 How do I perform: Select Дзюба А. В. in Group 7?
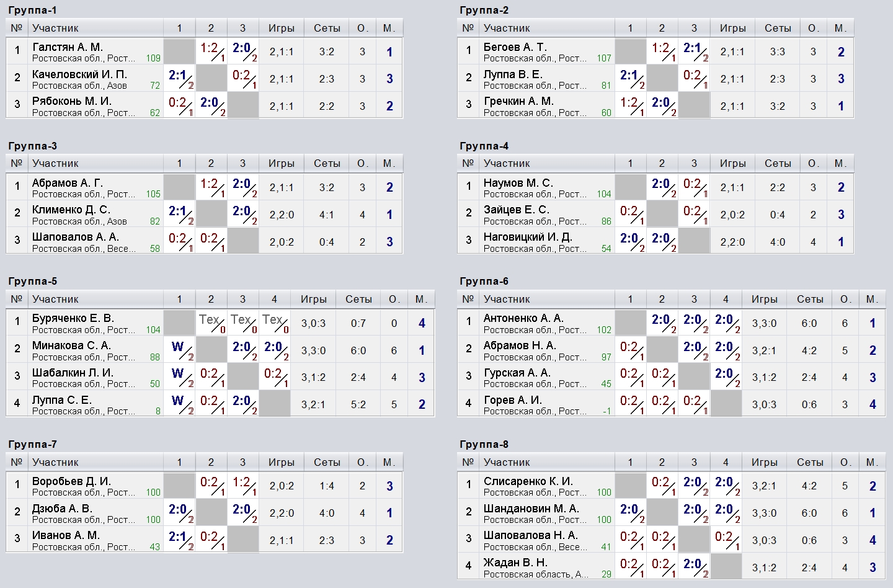point(62,509)
